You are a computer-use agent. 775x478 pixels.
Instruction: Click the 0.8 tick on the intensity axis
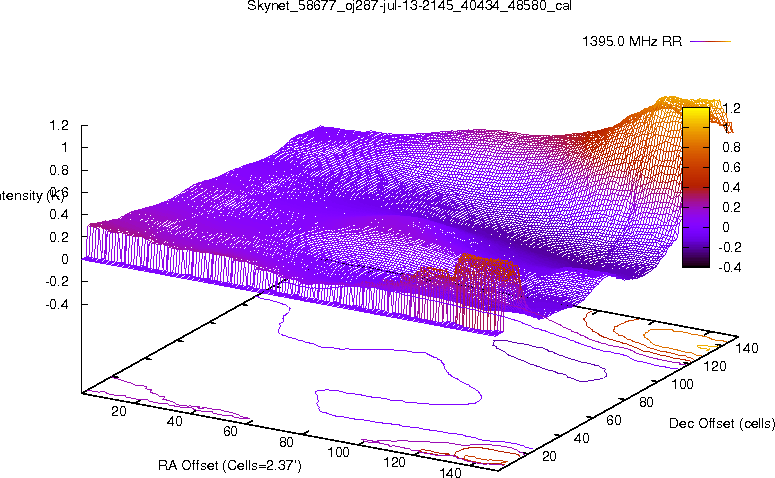coord(59,170)
